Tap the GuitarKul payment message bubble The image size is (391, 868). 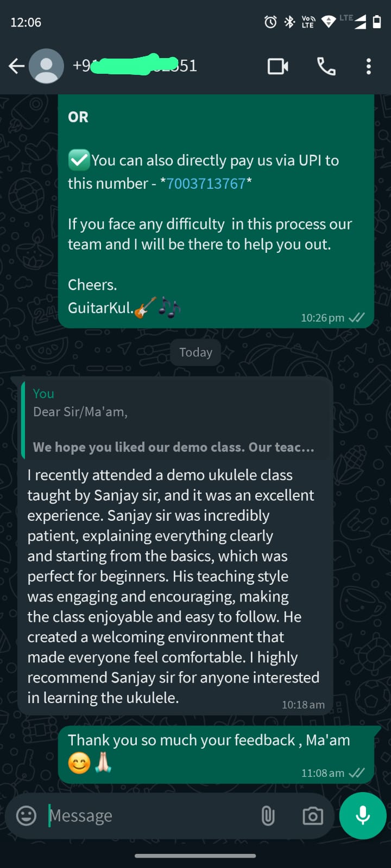point(216,212)
